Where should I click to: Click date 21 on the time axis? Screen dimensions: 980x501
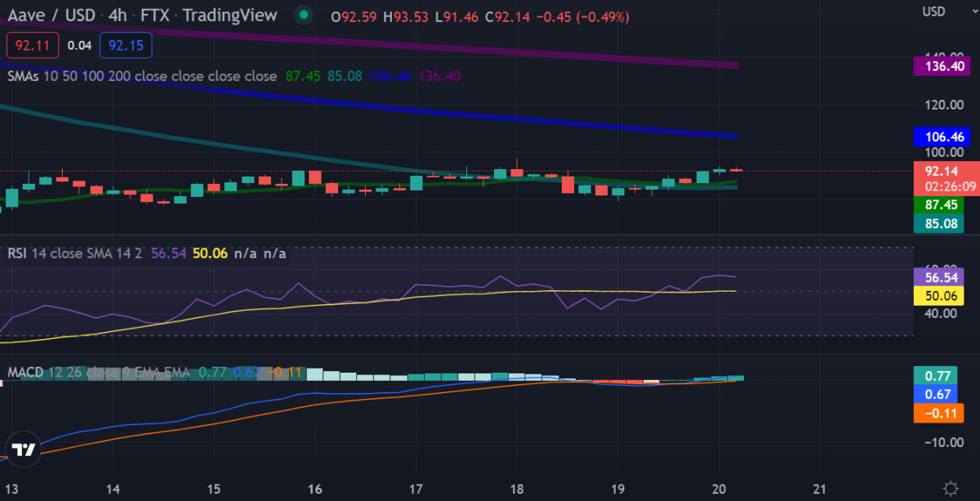tap(821, 489)
